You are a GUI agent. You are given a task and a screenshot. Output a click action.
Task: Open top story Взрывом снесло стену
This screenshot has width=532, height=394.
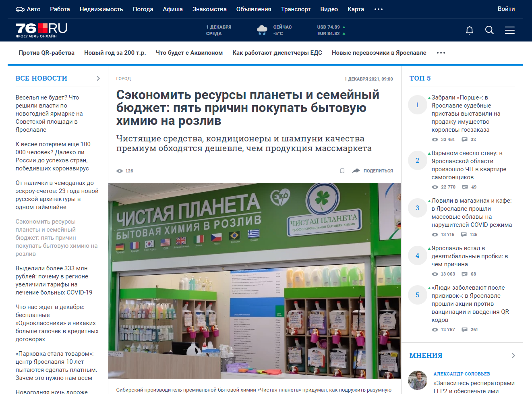coord(469,165)
